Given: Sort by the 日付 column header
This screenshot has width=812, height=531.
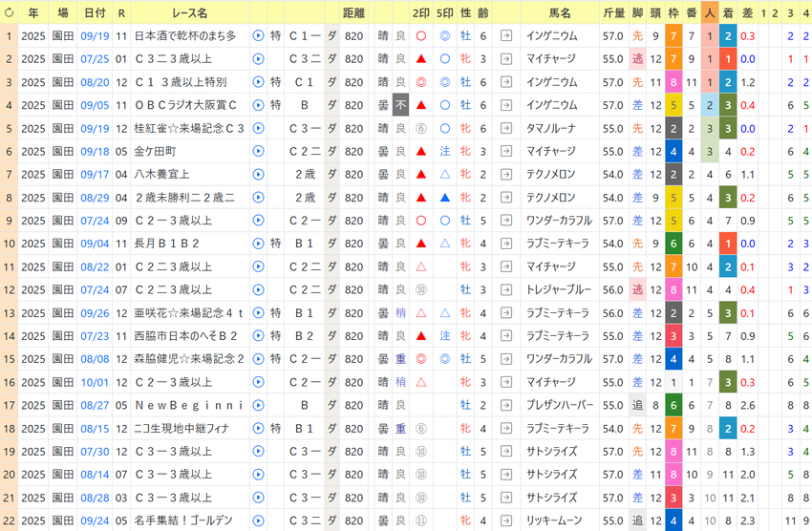Looking at the screenshot, I should [x=95, y=13].
